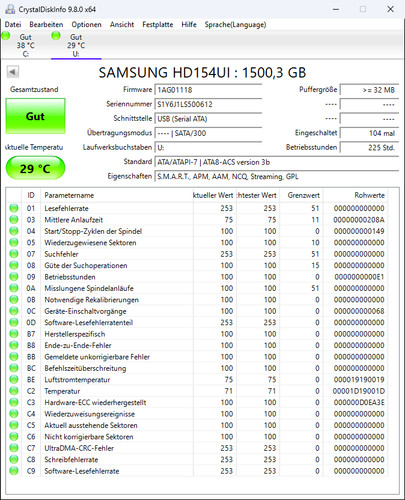Screen dimensions: 405x500
Task: Open the Optionen menu
Action: [86, 25]
